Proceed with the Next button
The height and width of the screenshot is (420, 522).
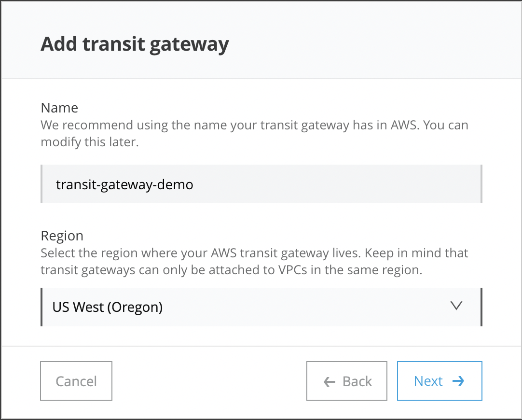pos(439,381)
